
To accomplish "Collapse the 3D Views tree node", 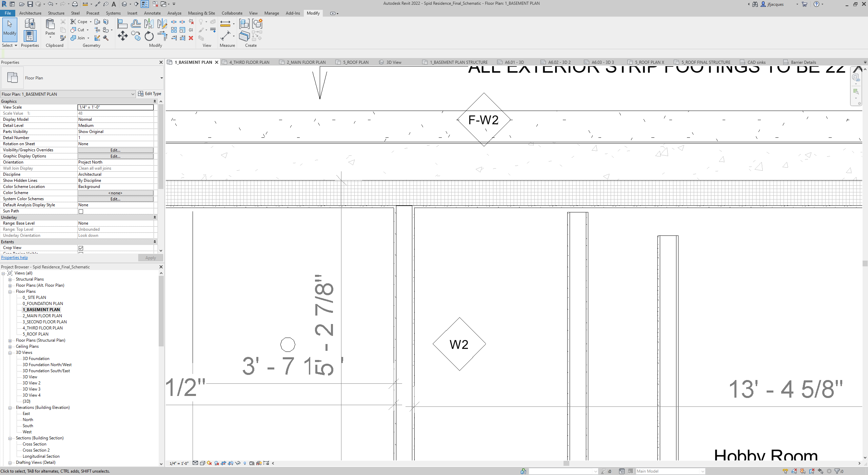I will click(x=10, y=353).
